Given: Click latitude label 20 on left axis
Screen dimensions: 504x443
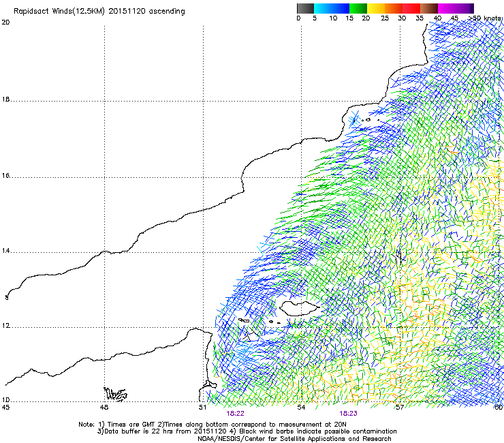Looking at the screenshot, I should pyautogui.click(x=5, y=22).
